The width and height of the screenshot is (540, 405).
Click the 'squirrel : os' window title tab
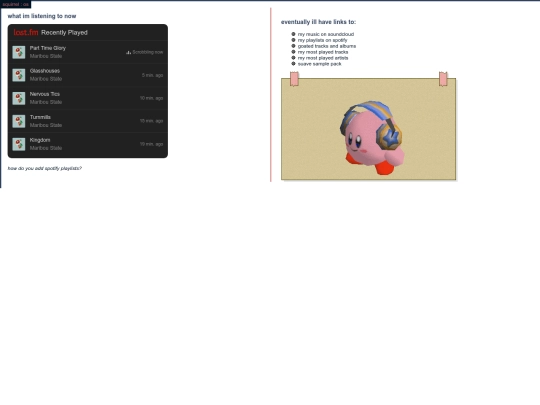click(x=15, y=4)
